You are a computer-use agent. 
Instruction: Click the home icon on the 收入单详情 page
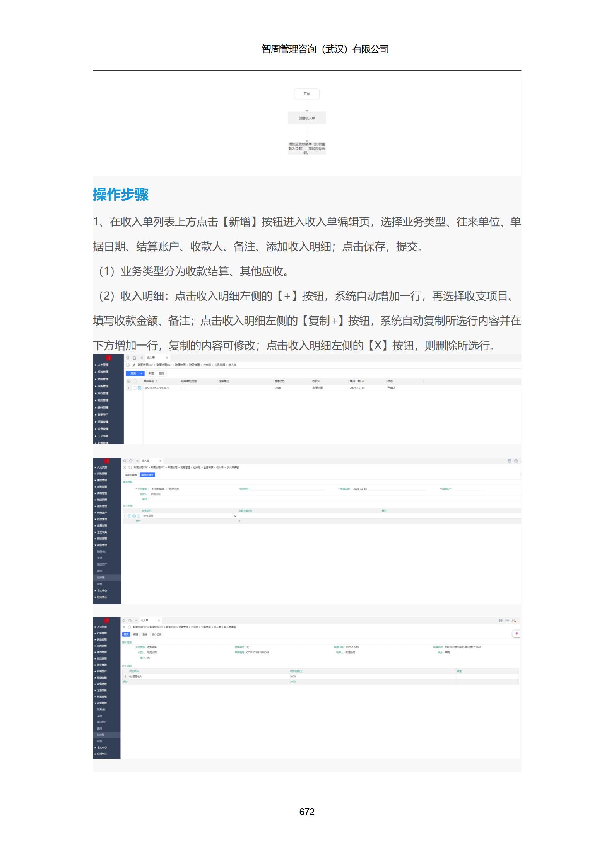130,621
